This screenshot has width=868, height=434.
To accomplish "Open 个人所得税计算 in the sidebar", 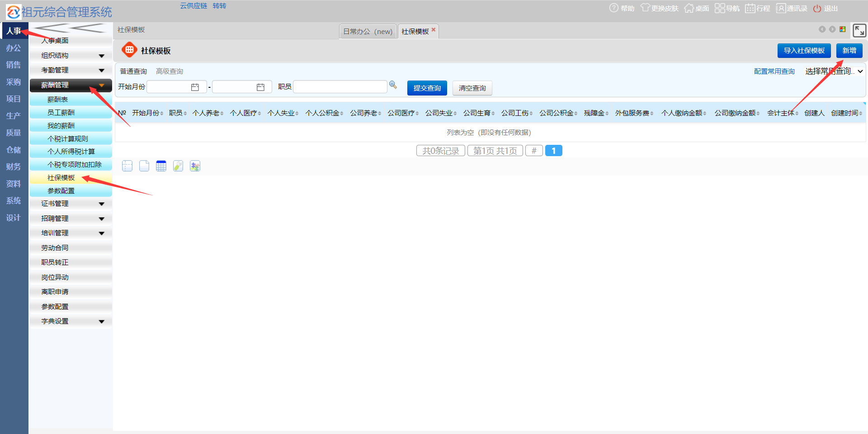I will tap(71, 152).
